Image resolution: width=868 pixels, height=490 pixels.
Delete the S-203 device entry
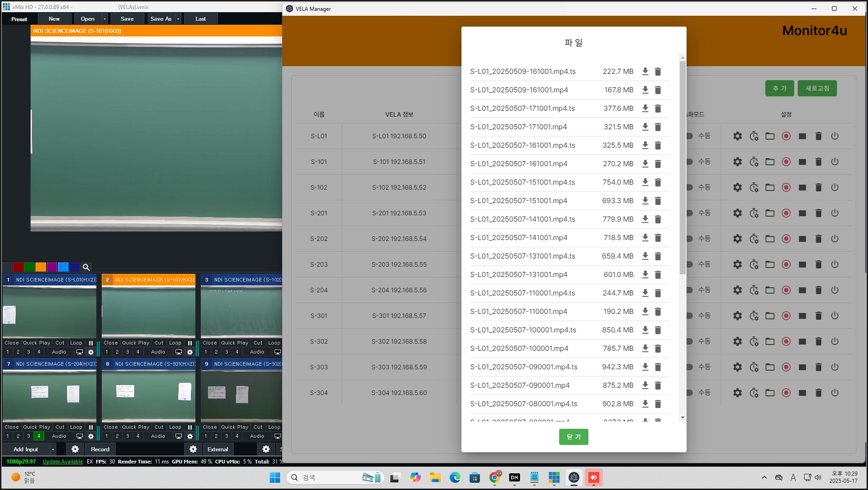[818, 264]
